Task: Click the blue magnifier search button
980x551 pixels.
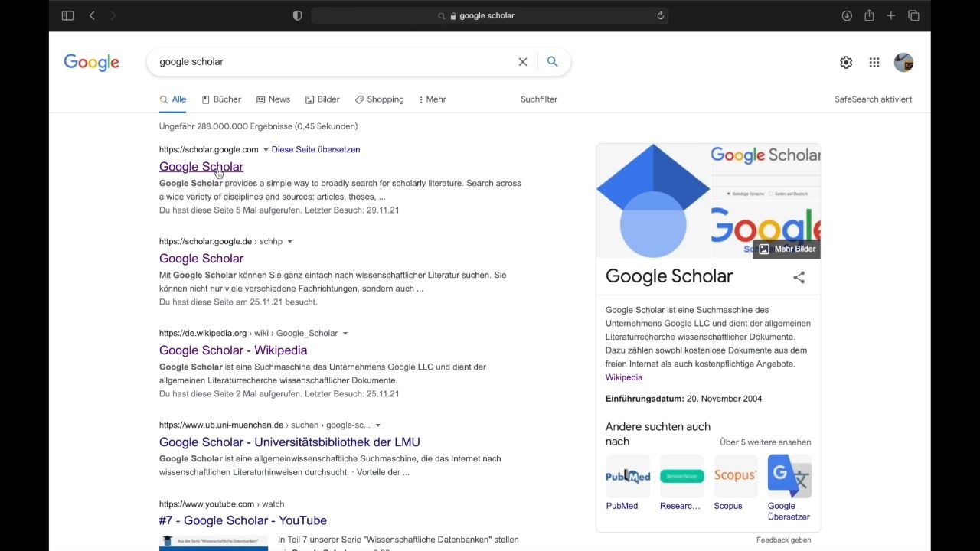Action: pos(553,62)
